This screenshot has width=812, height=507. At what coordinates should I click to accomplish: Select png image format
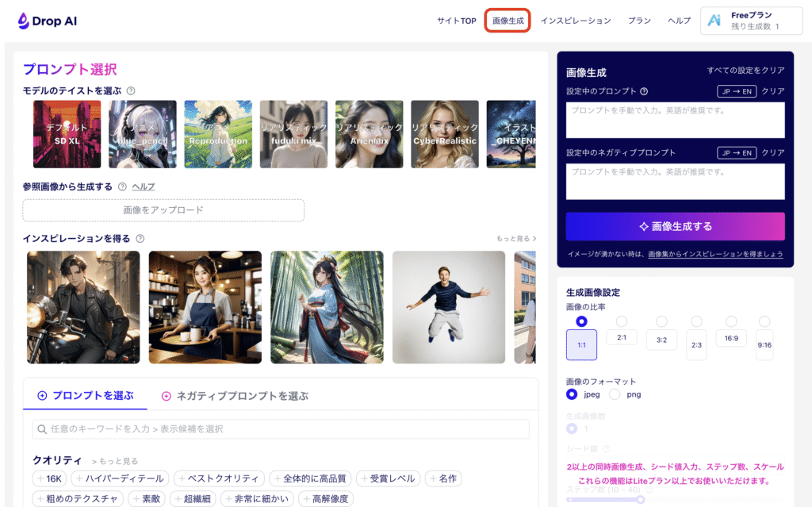pyautogui.click(x=615, y=394)
